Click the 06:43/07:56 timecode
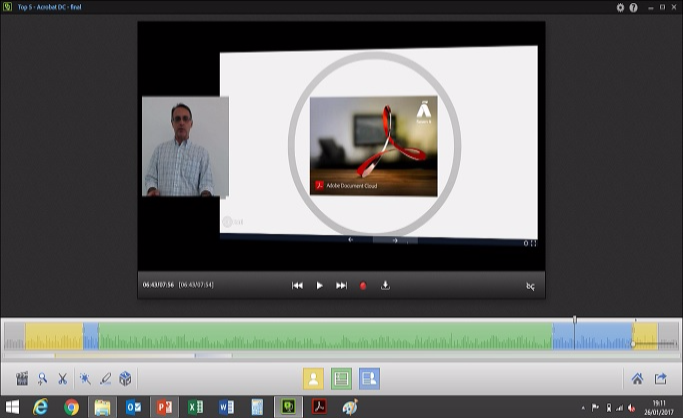The width and height of the screenshot is (683, 418). (x=158, y=285)
